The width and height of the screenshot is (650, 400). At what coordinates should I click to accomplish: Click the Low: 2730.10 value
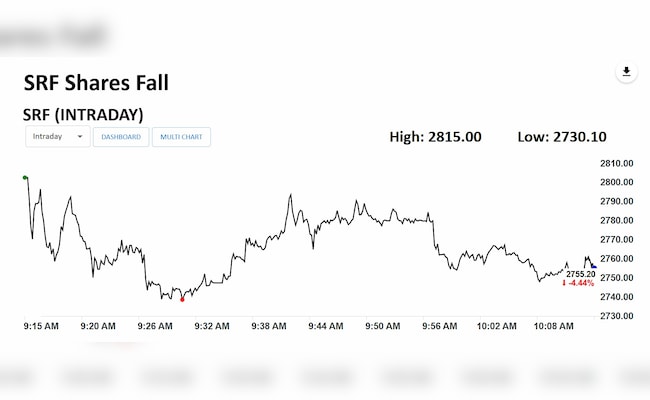[562, 137]
